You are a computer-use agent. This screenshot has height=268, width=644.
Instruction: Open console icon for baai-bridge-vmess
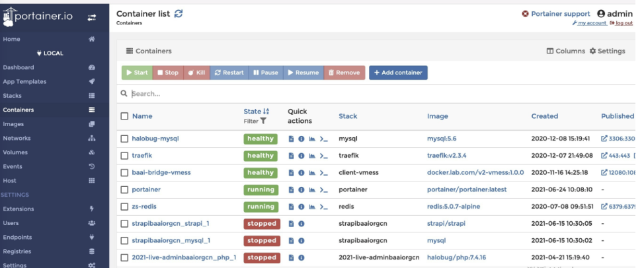coord(324,173)
